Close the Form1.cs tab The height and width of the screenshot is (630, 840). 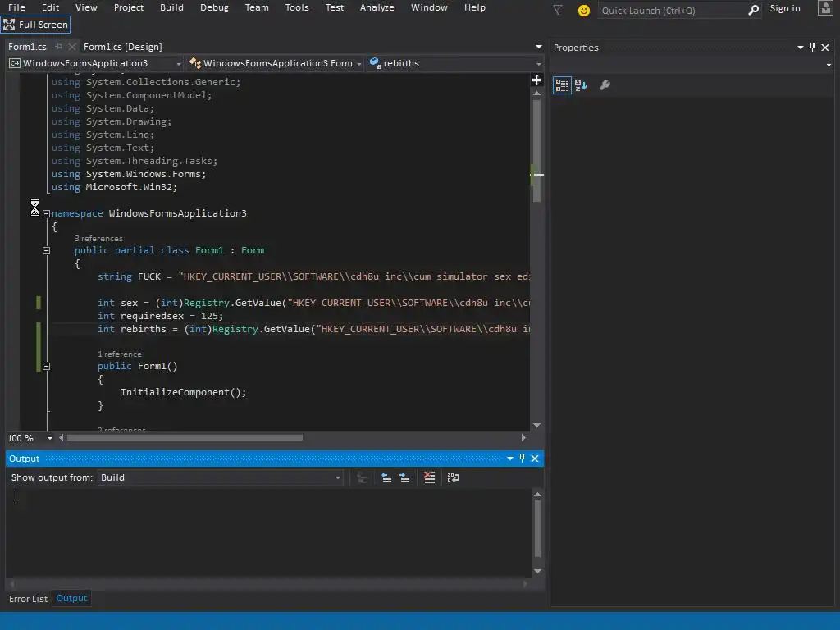coord(72,47)
